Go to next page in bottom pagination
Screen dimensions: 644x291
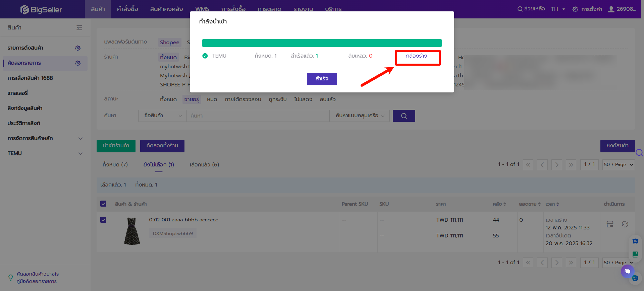(x=557, y=263)
